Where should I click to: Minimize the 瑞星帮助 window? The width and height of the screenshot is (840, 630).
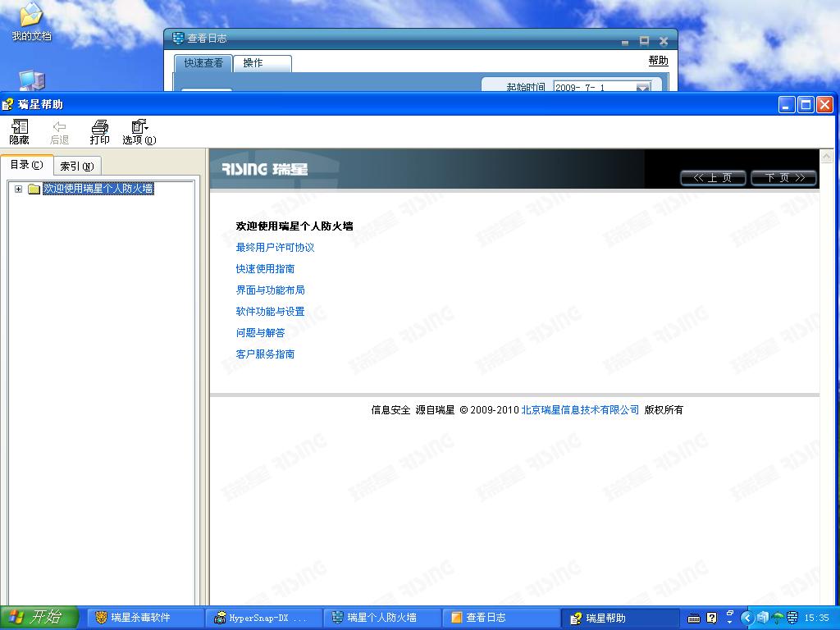click(787, 104)
